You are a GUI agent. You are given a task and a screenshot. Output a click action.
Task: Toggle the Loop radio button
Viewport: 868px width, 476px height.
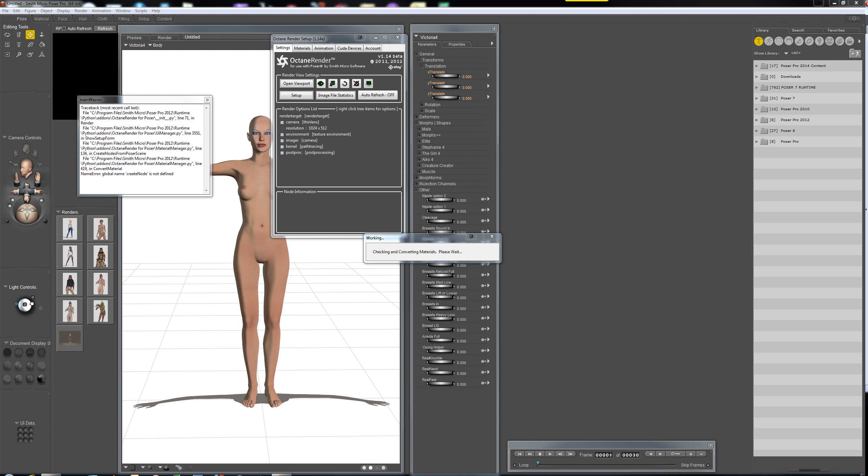pos(515,465)
